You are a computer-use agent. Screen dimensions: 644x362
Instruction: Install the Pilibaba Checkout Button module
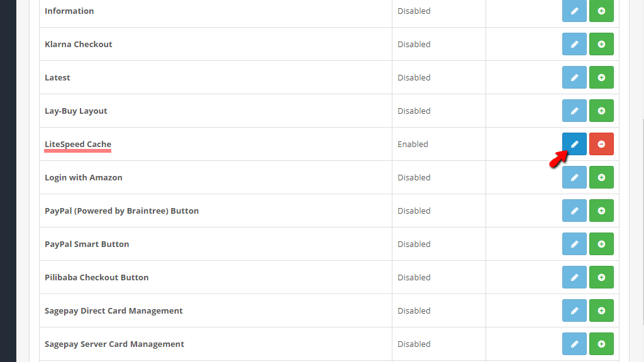[x=601, y=277]
